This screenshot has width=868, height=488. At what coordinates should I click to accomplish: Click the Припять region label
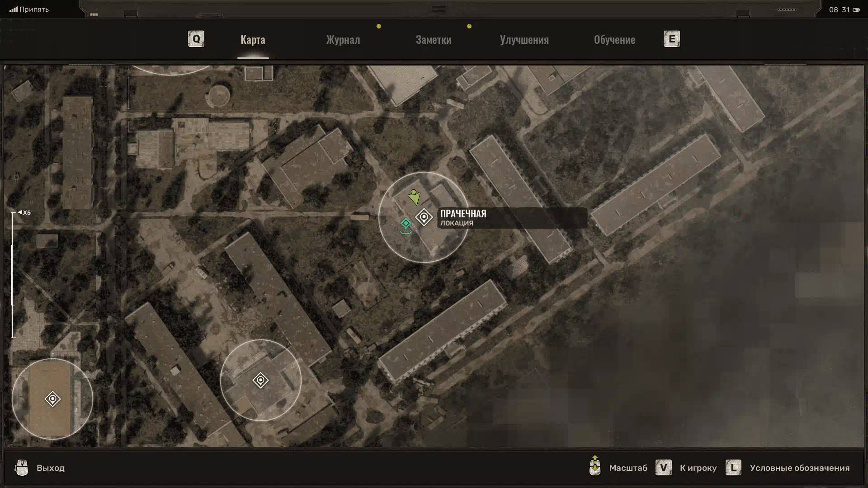click(34, 9)
